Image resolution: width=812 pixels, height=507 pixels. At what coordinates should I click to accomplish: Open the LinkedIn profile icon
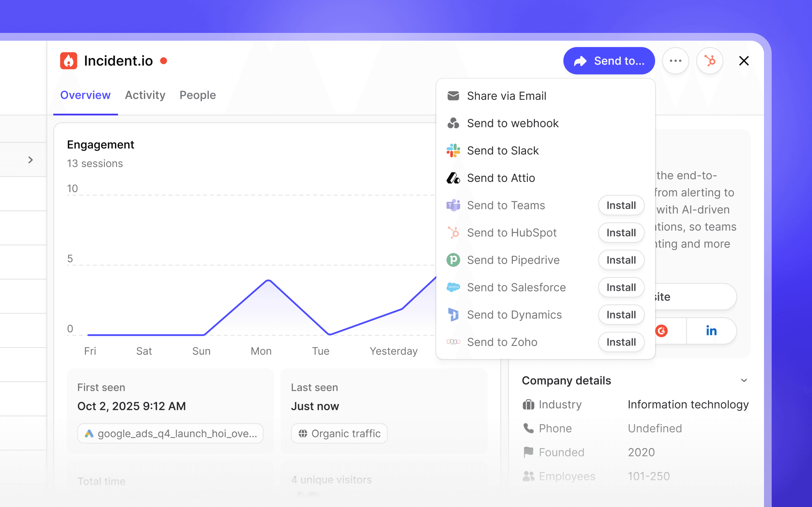tap(711, 331)
